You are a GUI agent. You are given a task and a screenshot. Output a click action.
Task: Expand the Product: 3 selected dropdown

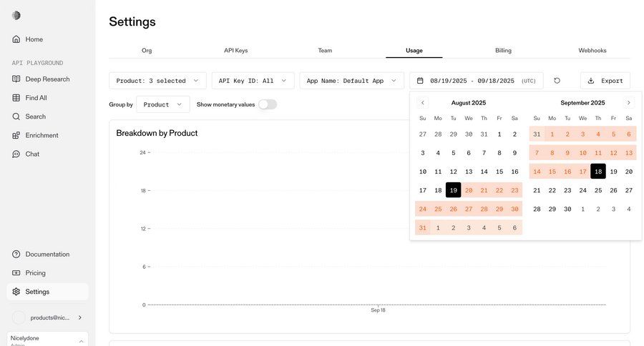coord(157,81)
